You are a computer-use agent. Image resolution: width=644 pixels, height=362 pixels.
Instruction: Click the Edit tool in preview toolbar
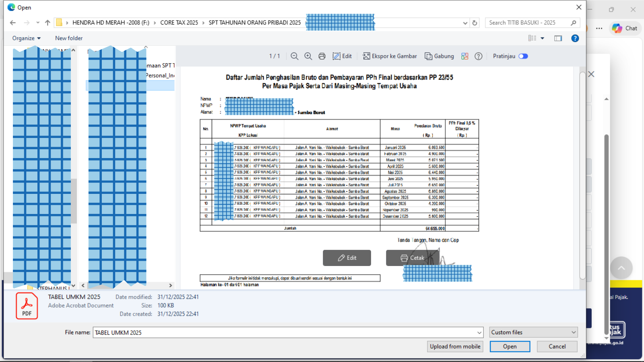point(342,56)
